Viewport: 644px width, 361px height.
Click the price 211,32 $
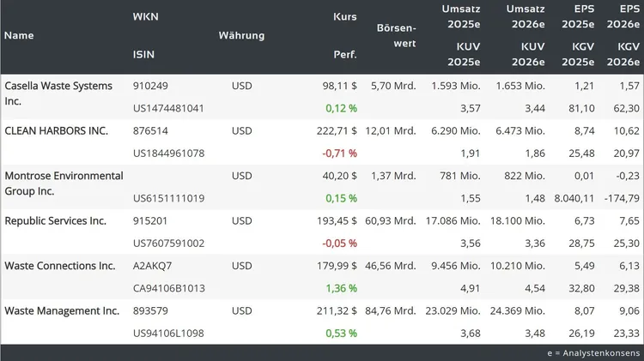point(337,311)
